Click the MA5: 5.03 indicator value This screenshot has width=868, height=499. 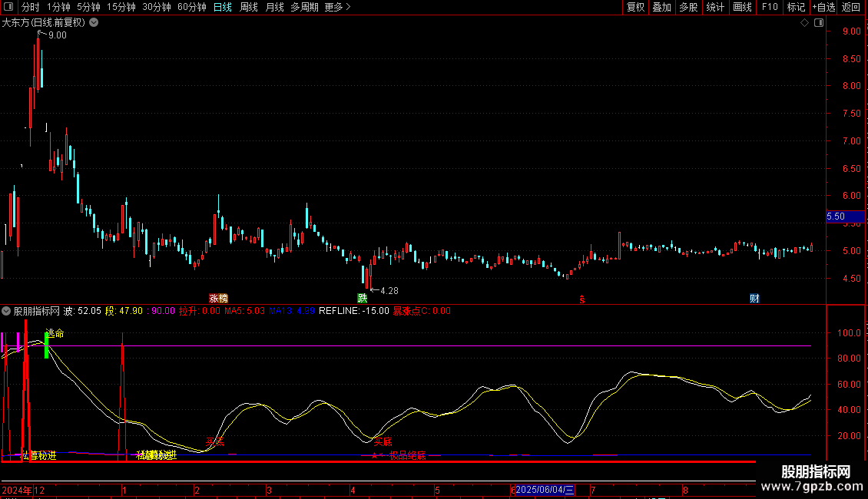[245, 311]
